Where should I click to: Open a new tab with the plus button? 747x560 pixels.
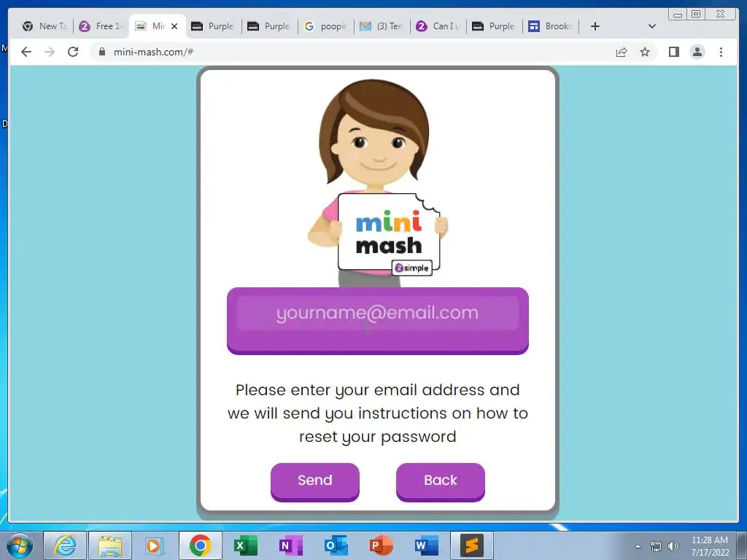click(x=595, y=26)
